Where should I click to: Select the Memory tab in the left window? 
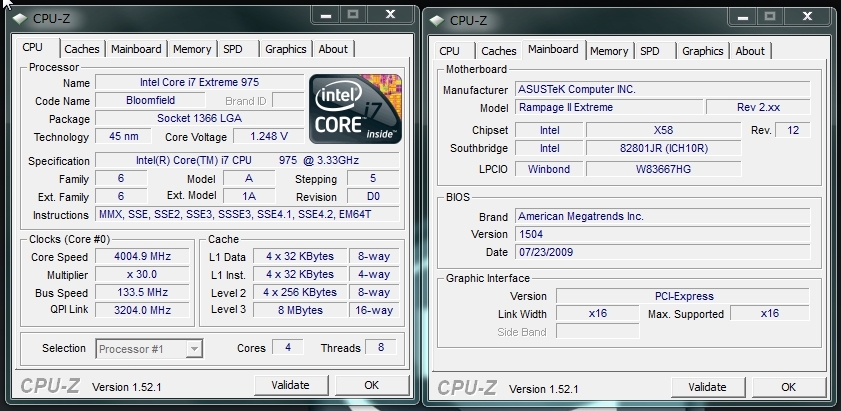[x=192, y=49]
